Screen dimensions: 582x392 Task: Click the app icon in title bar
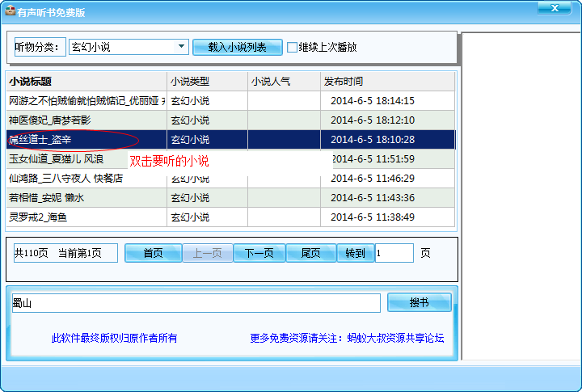[x=9, y=12]
